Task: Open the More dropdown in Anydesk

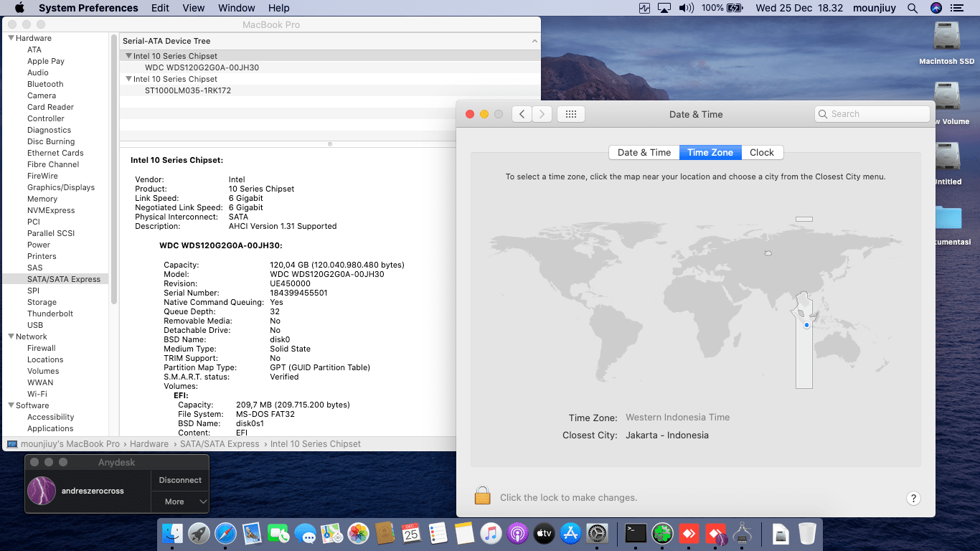Action: 180,501
